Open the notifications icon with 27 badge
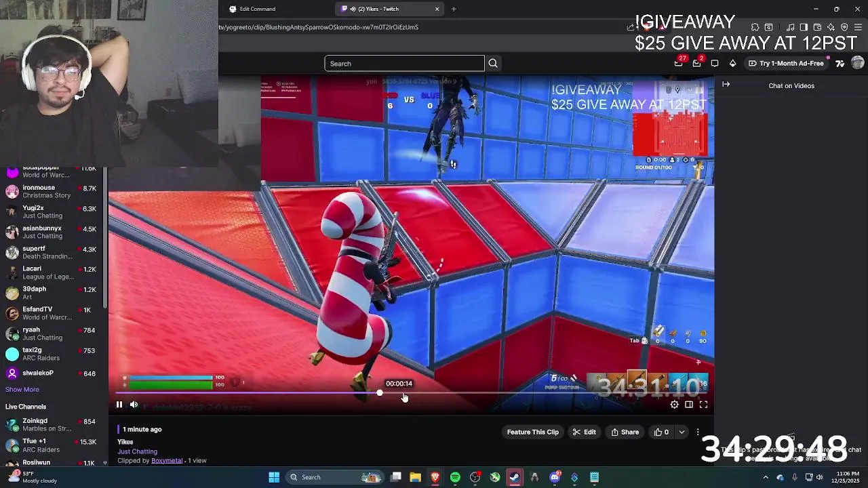 click(679, 63)
